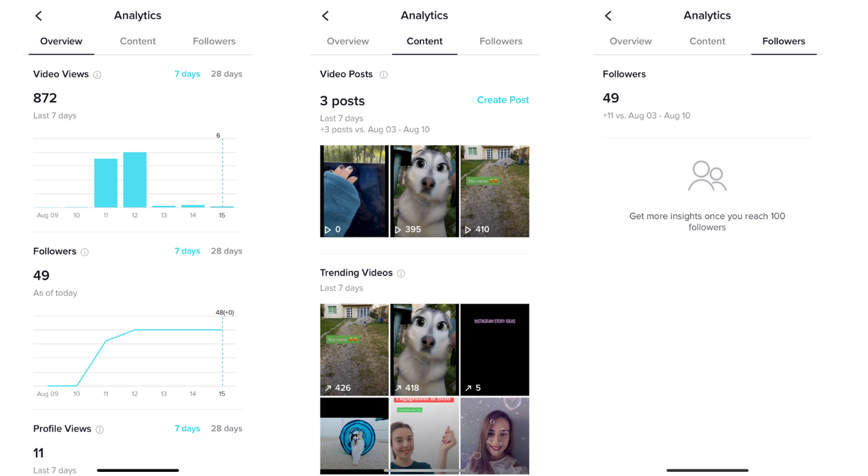This screenshot has width=868, height=476.
Task: Open the Profile Views info icon
Action: click(x=100, y=429)
